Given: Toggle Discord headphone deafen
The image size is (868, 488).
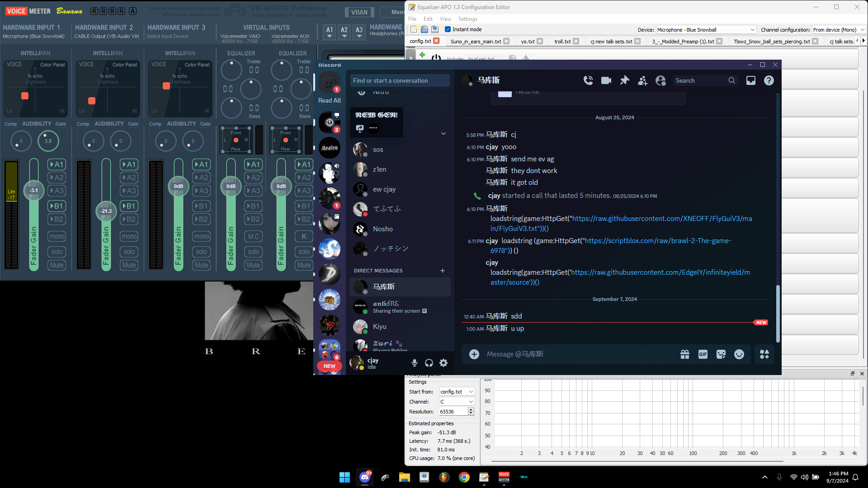Looking at the screenshot, I should coord(429,363).
